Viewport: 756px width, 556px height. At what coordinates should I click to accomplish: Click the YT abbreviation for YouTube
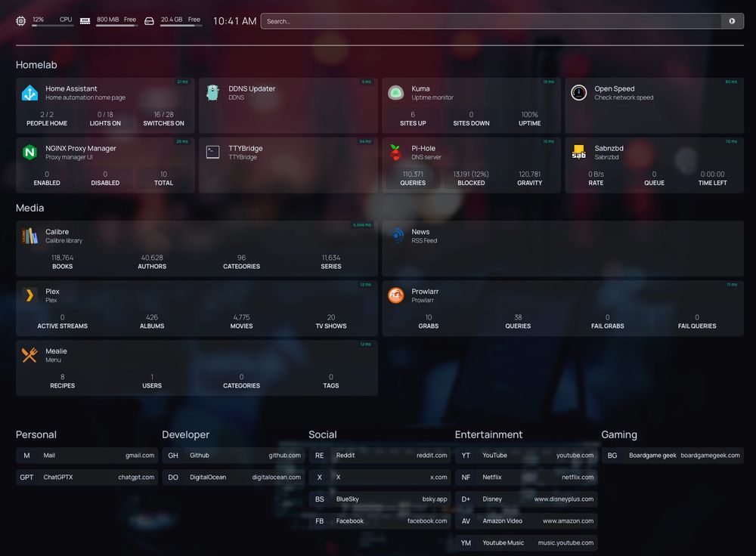[466, 456]
